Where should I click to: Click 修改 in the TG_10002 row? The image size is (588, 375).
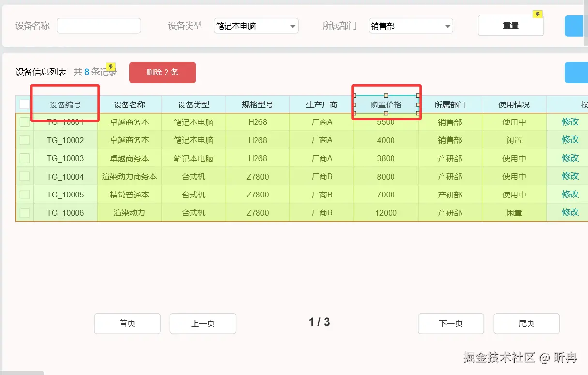pos(571,139)
